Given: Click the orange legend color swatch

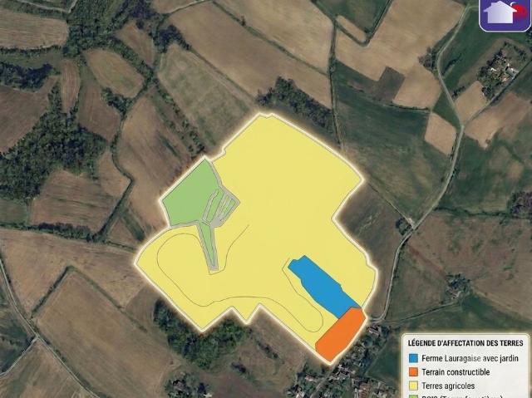Looking at the screenshot, I should [x=413, y=372].
